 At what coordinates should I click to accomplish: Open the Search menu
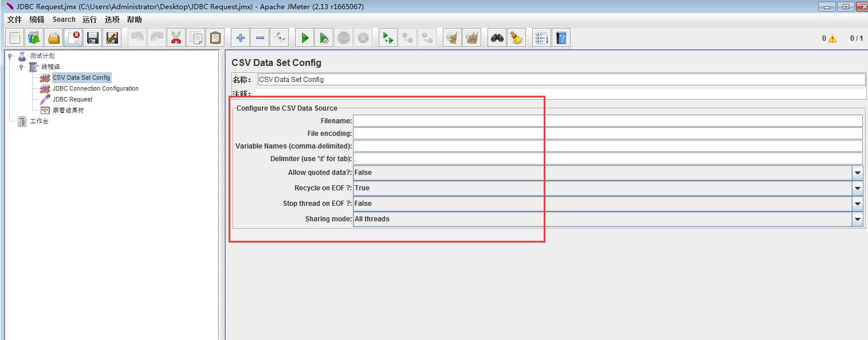click(x=64, y=19)
